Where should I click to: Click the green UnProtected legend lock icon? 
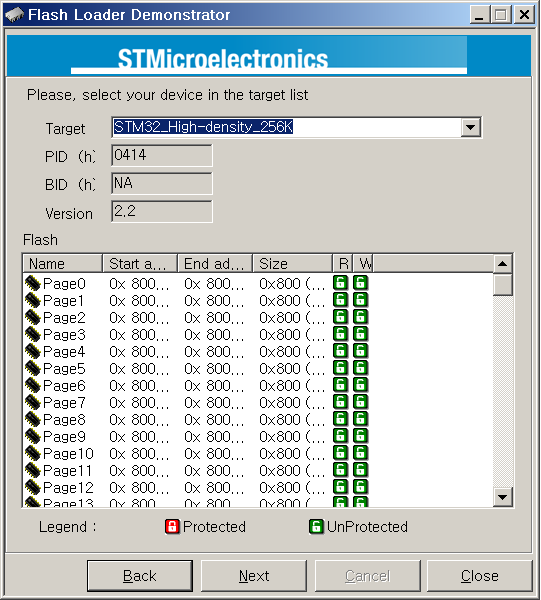coord(316,527)
